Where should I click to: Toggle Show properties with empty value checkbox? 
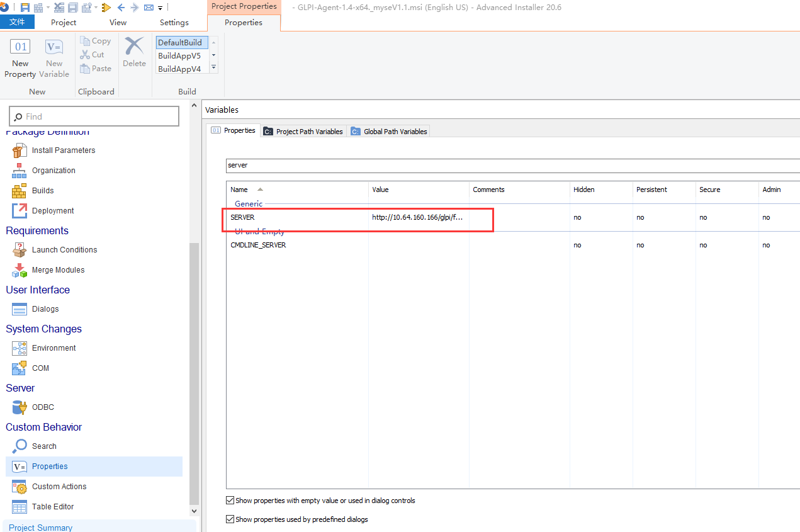(230, 501)
